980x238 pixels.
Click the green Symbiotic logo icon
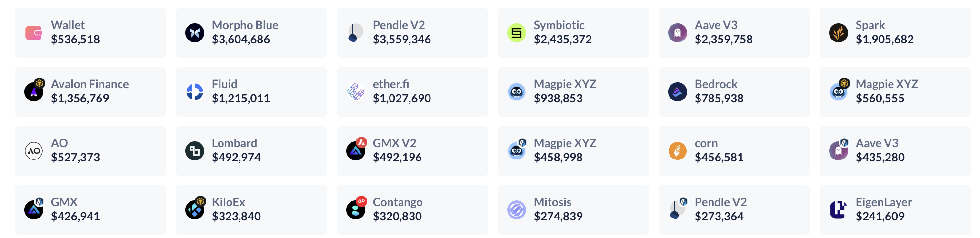[x=517, y=33]
